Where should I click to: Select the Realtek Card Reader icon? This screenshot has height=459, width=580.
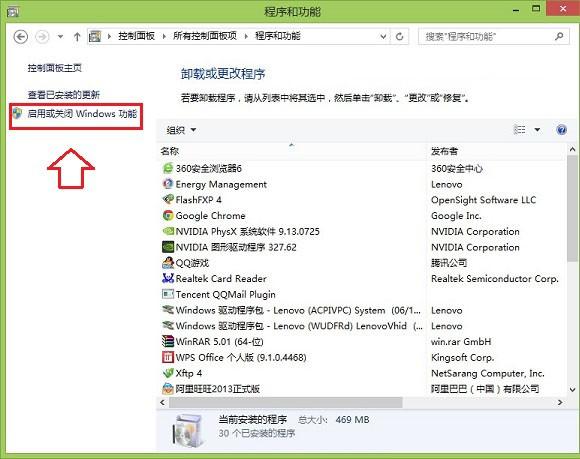point(168,278)
